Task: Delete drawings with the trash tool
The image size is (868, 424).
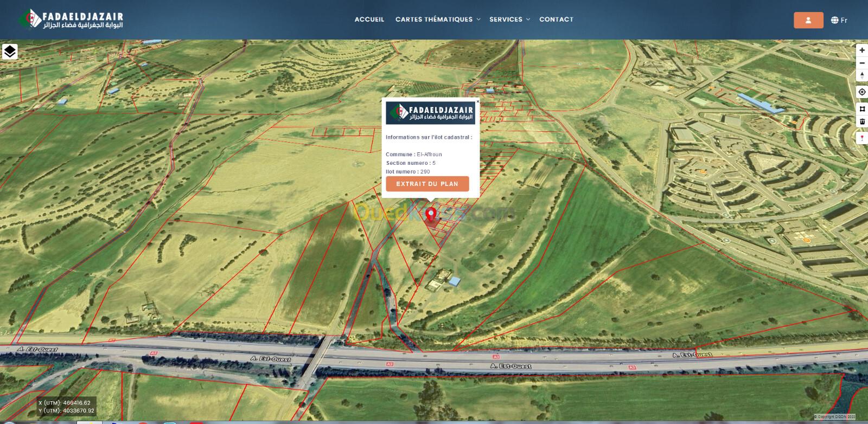Action: (x=862, y=121)
